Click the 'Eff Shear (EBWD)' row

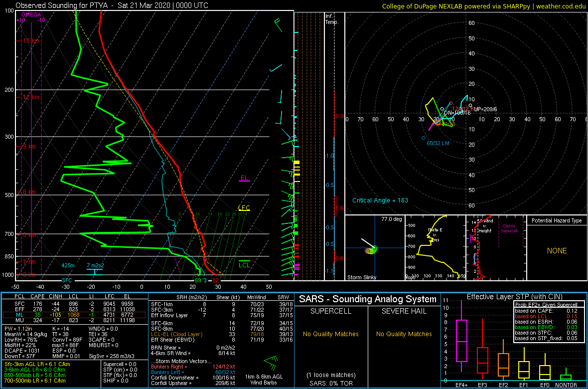point(221,340)
